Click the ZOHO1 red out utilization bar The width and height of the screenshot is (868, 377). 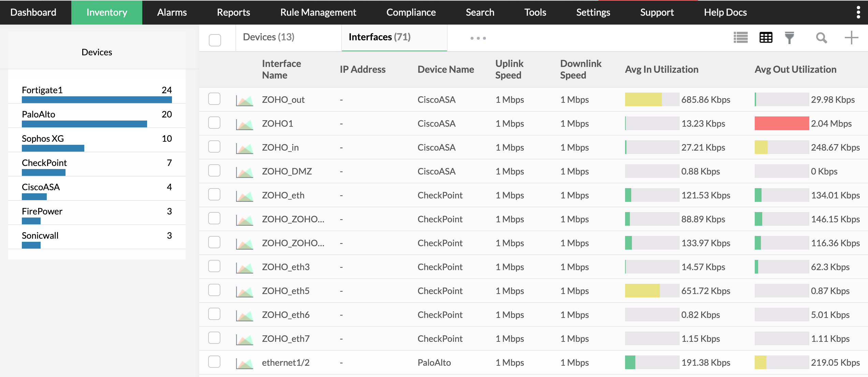pos(781,123)
